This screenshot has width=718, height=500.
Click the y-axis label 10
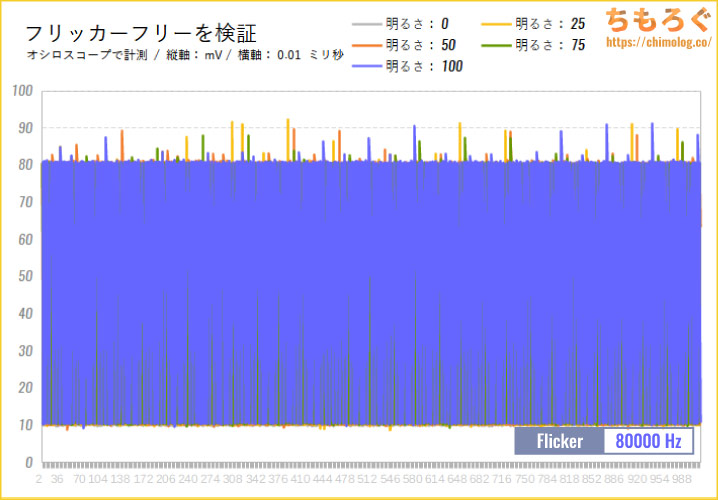pyautogui.click(x=25, y=425)
